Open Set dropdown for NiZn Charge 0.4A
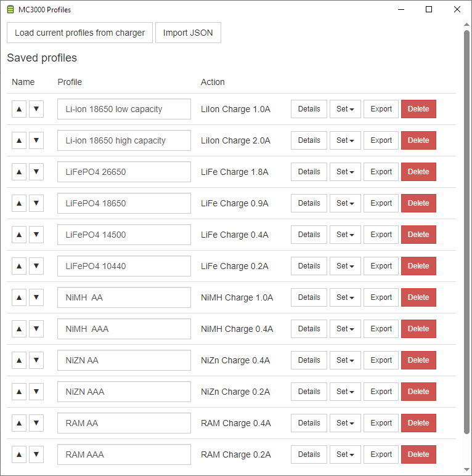 [345, 360]
